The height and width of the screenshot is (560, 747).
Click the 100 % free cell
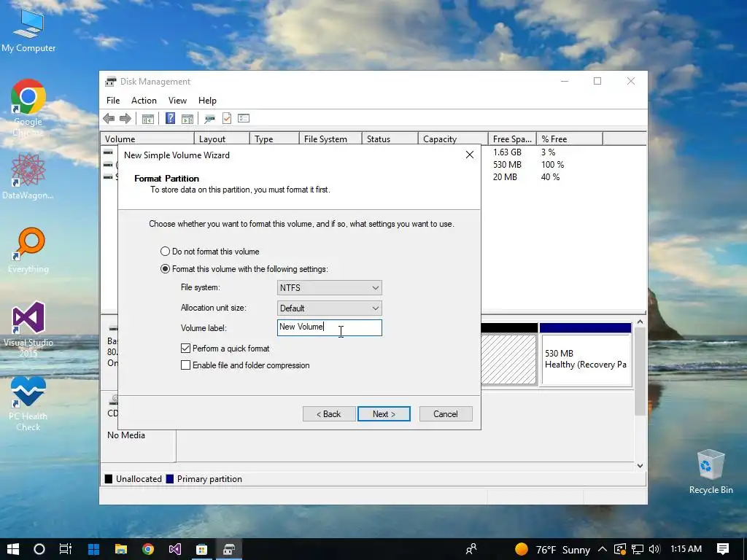[x=553, y=165]
